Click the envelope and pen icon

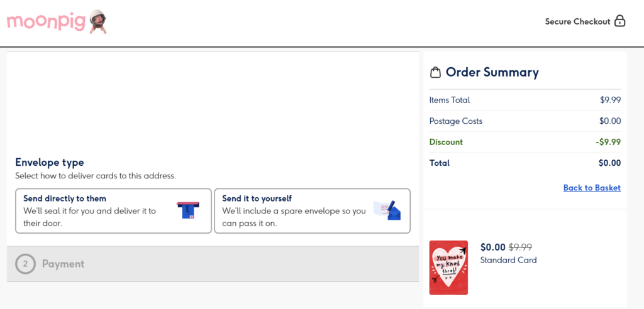[387, 210]
